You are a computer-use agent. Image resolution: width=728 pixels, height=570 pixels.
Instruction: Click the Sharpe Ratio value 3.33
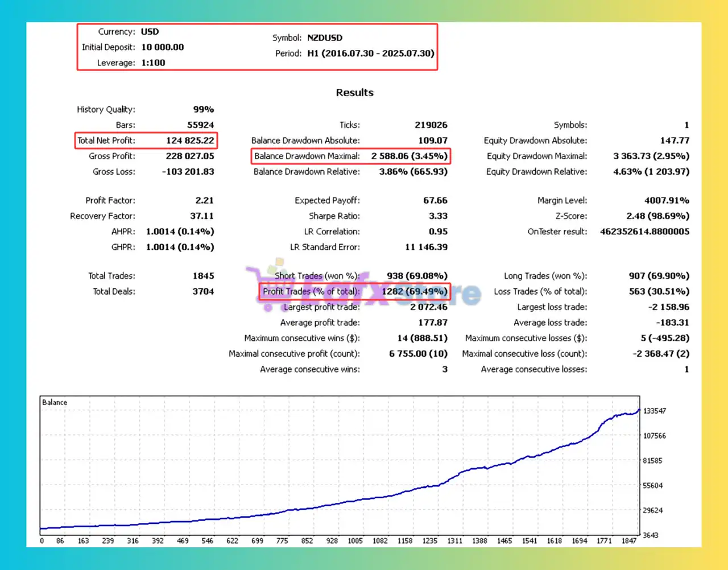(x=438, y=216)
